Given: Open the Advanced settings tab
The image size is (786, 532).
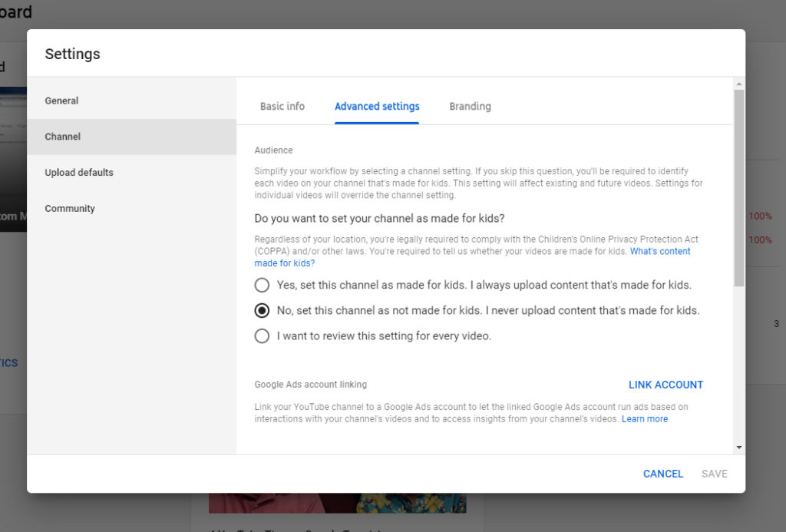Looking at the screenshot, I should 377,106.
